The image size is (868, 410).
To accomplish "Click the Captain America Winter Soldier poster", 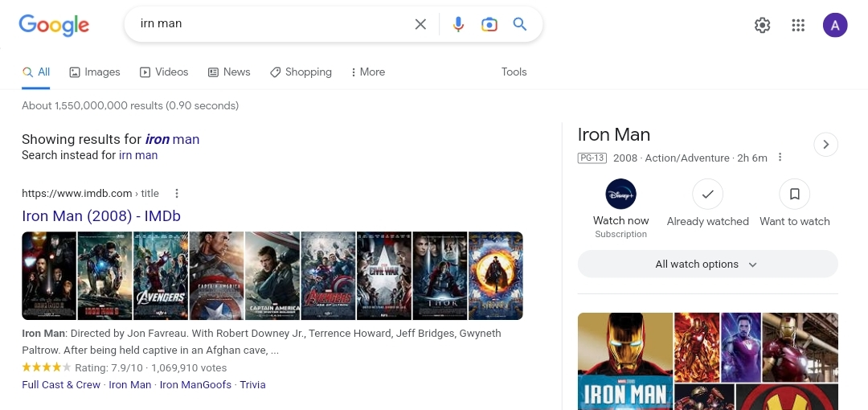I will pos(272,276).
